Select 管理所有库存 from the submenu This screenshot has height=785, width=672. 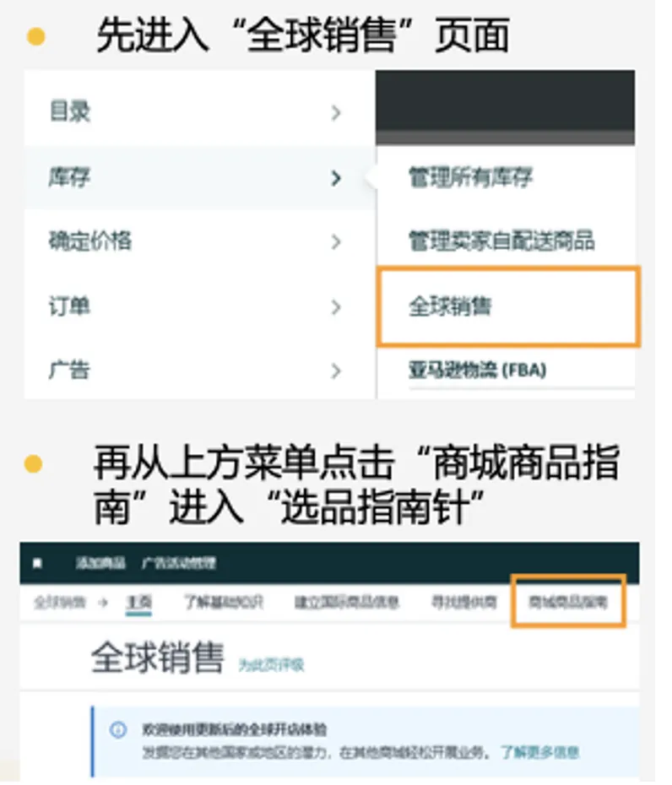[470, 177]
